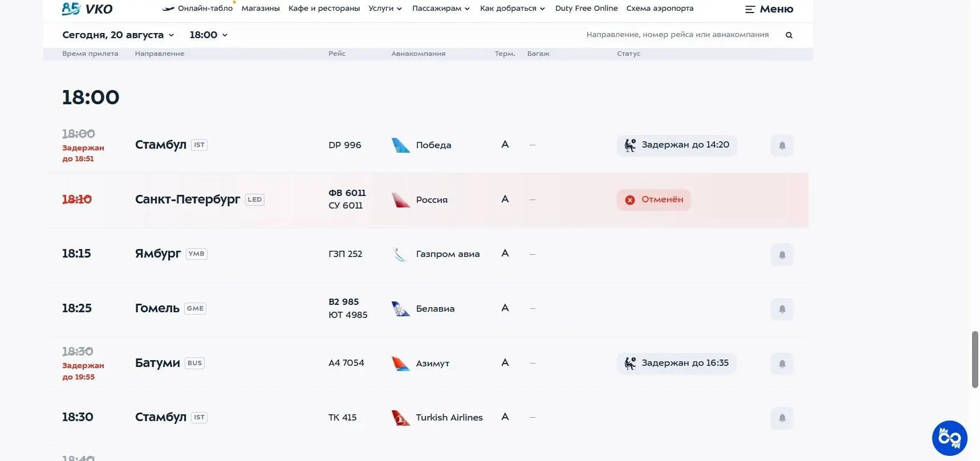The width and height of the screenshot is (980, 461).
Task: Focus the flight search input field
Action: click(677, 35)
